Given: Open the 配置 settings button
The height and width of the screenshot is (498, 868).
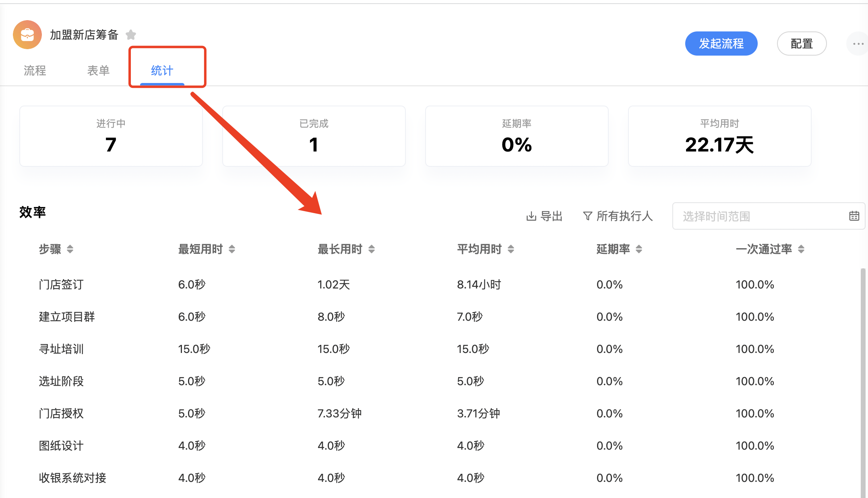Looking at the screenshot, I should [801, 44].
